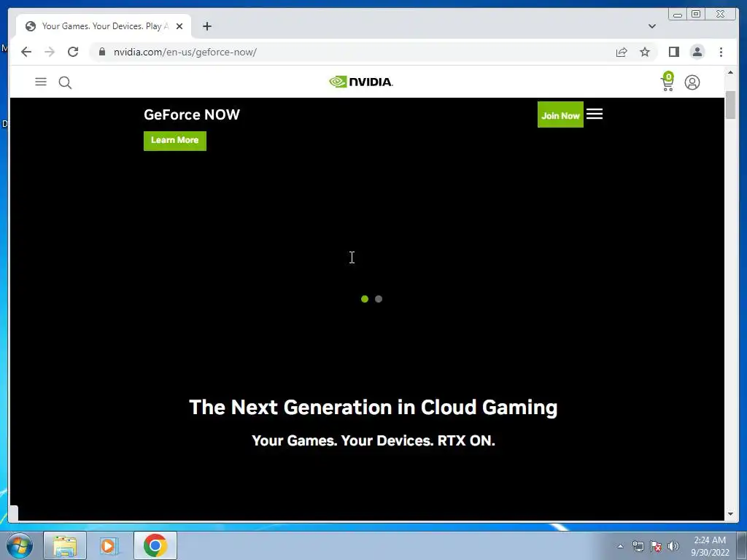The width and height of the screenshot is (747, 560).
Task: Go forward in browser history
Action: pyautogui.click(x=50, y=52)
